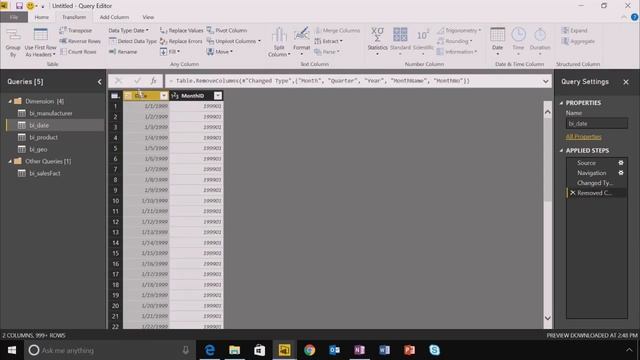640x360 pixels.
Task: Switch to the Add Column tab
Action: (114, 17)
